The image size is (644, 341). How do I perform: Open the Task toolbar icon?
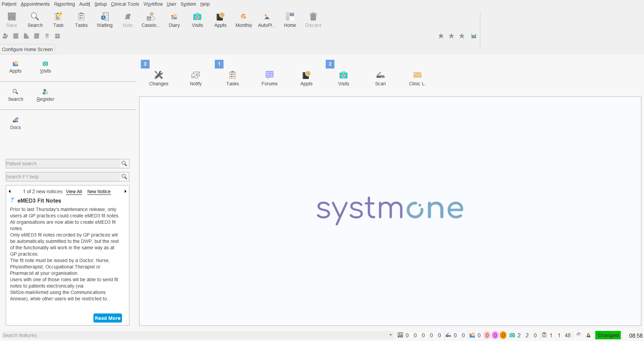[58, 20]
